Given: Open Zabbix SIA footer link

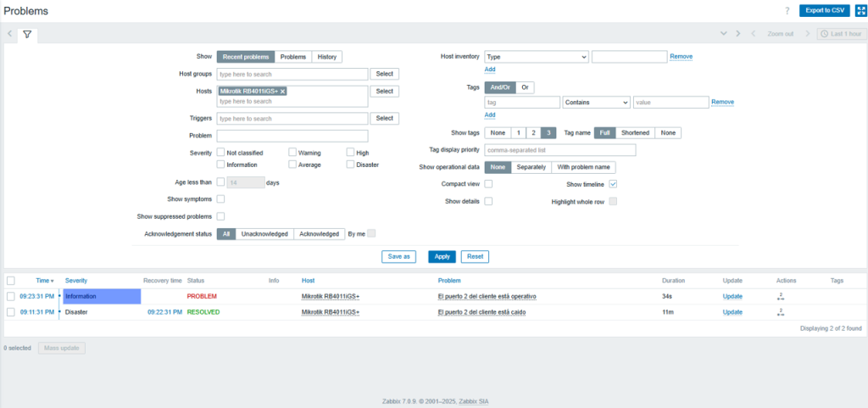Looking at the screenshot, I should click(473, 401).
